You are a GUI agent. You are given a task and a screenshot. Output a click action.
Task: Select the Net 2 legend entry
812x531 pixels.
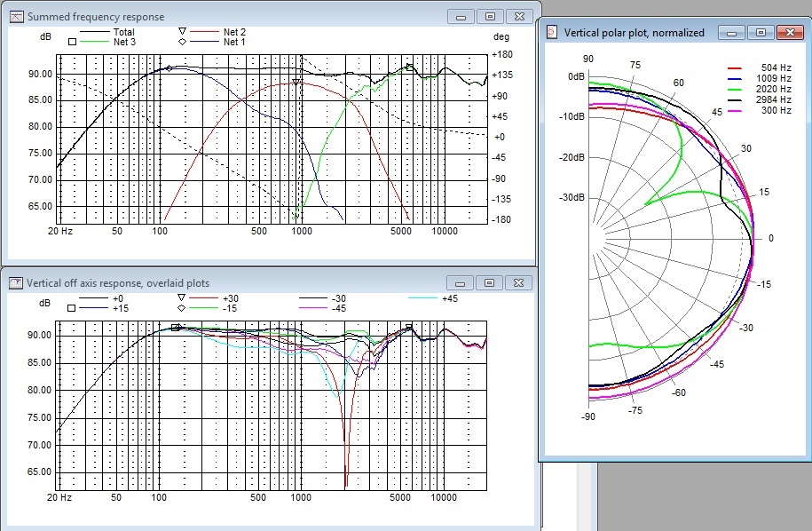(x=234, y=32)
